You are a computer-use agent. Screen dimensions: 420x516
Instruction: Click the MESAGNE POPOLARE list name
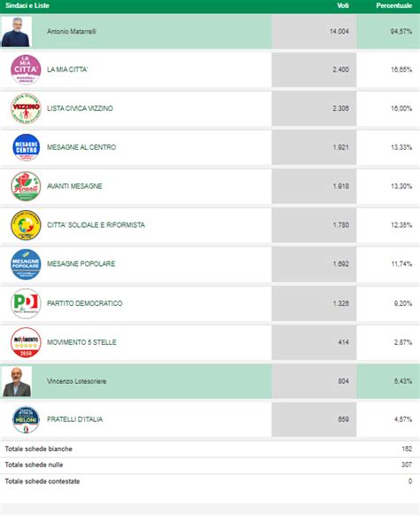82,264
